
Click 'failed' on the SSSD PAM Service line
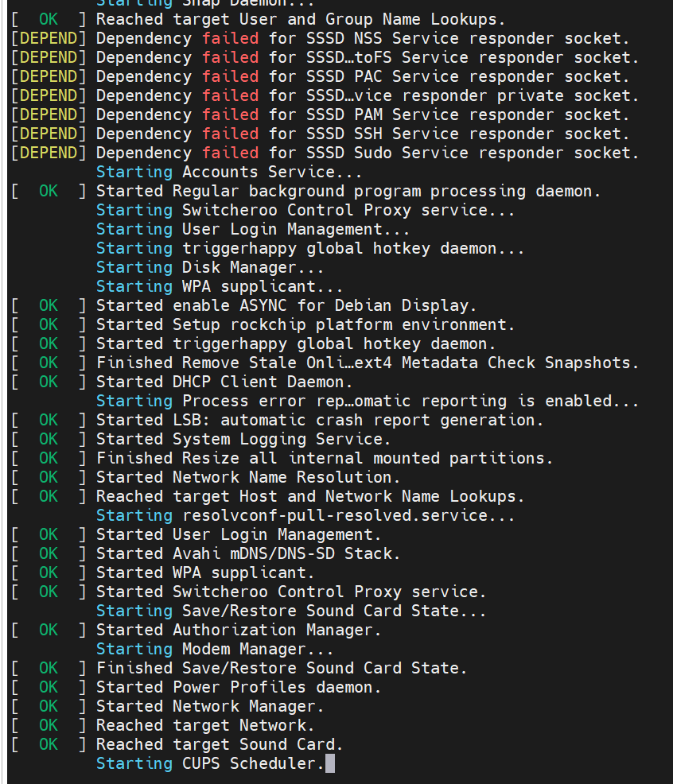(230, 114)
